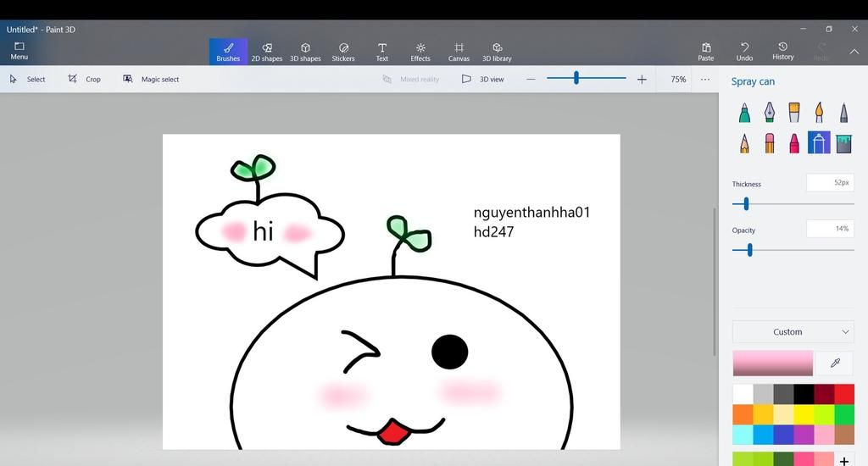Choose the bright yellow color swatch

[804, 414]
